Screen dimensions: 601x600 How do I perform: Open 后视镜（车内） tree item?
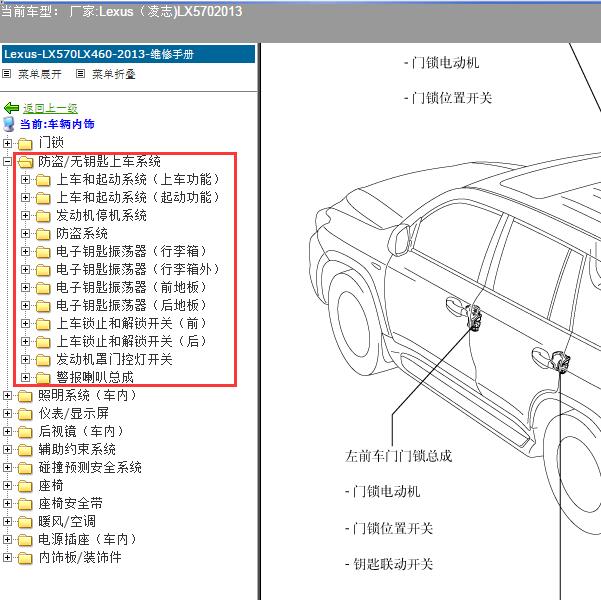click(81, 431)
